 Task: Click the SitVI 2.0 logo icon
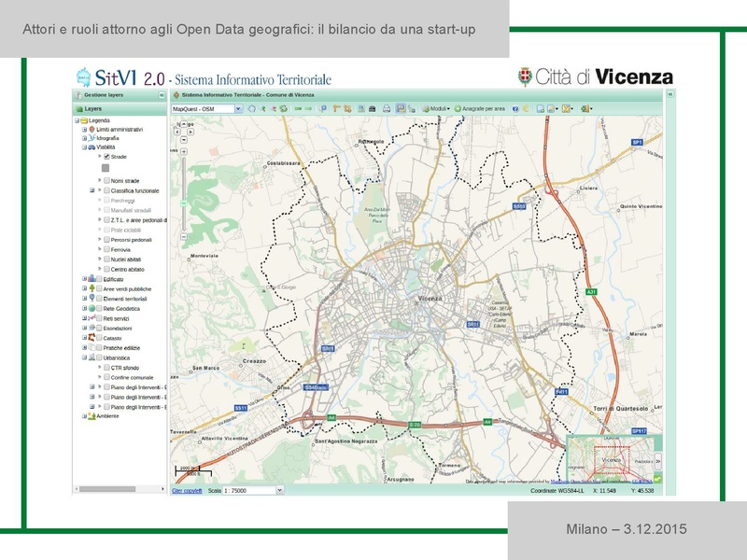coord(83,77)
